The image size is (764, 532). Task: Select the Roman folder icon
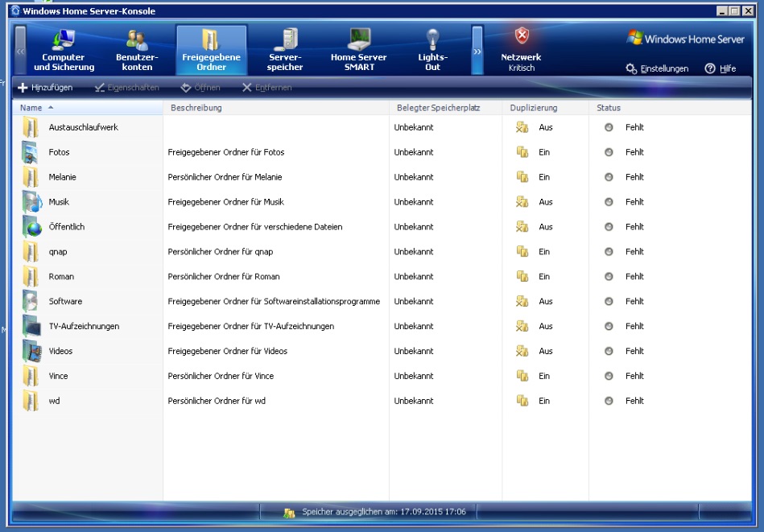click(x=31, y=276)
